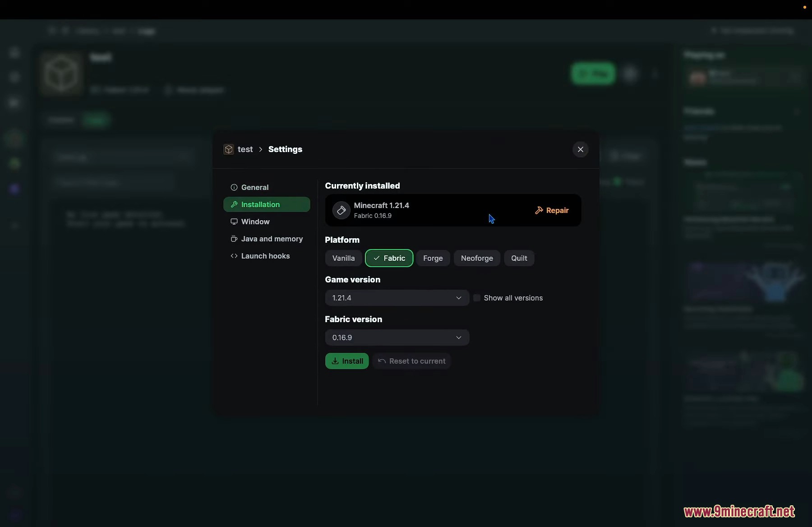
Task: Open the Launch hooks tab
Action: click(266, 256)
